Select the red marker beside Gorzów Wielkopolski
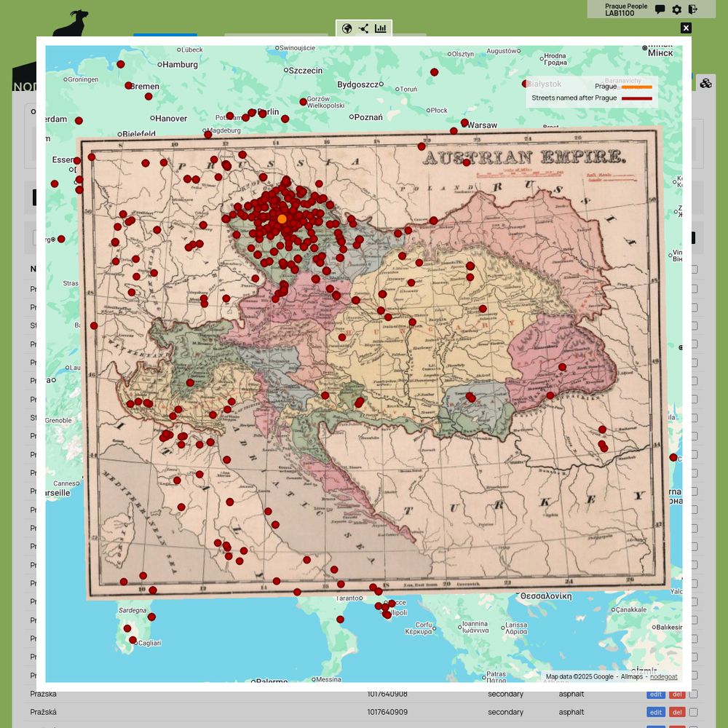This screenshot has width=728, height=728. pyautogui.click(x=303, y=102)
